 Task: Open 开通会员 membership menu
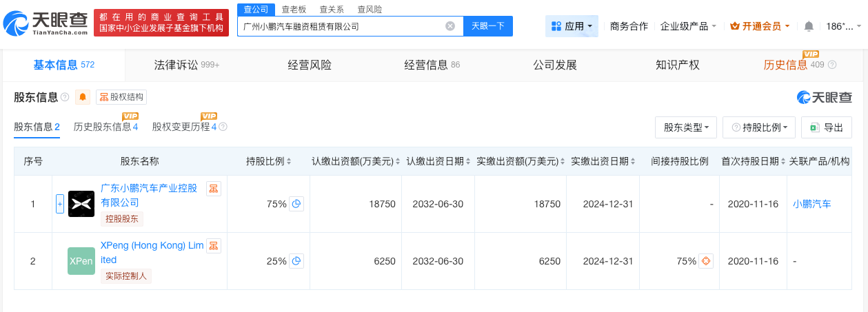(760, 26)
